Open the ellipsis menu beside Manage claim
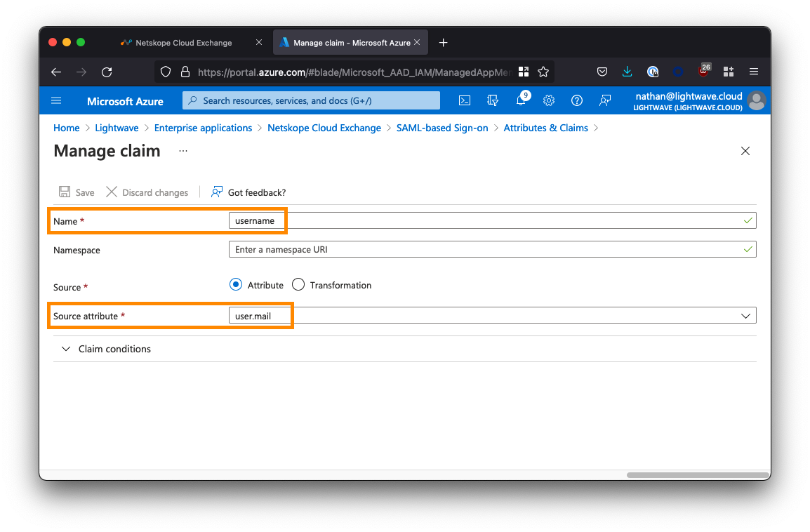 [x=183, y=151]
